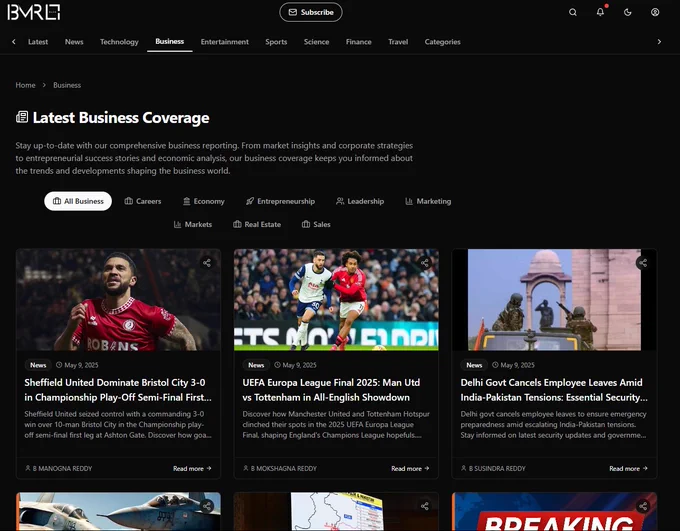This screenshot has height=531, width=680.
Task: Go to the Sports tab
Action: (276, 42)
